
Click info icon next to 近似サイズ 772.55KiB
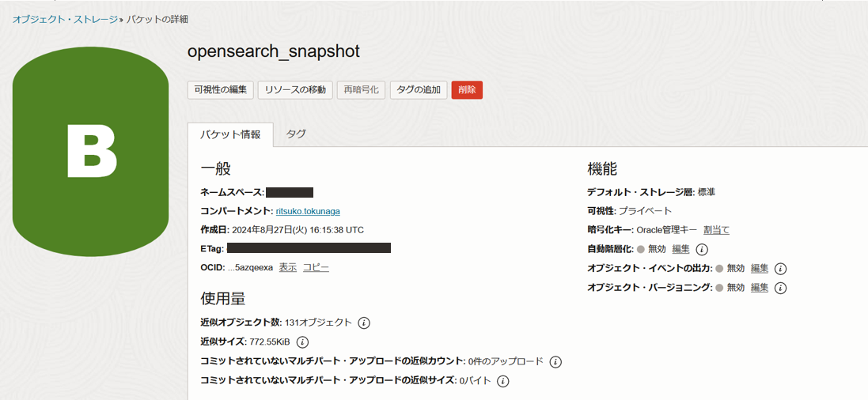tap(302, 342)
